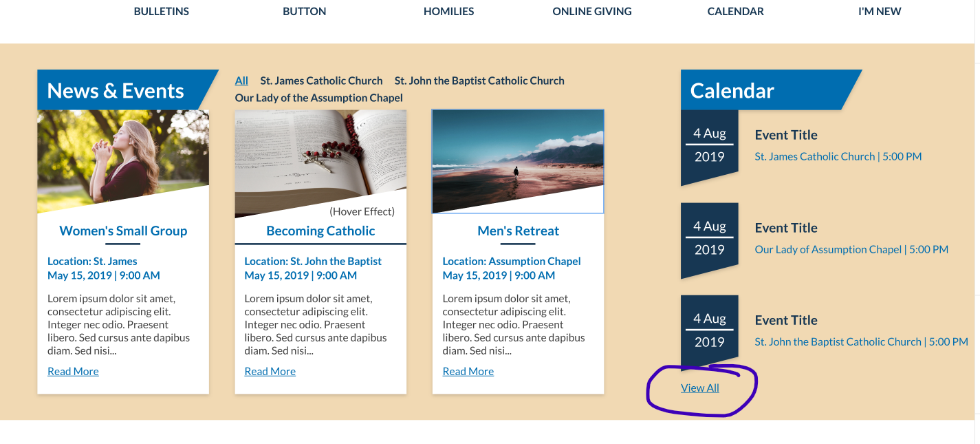Image resolution: width=980 pixels, height=444 pixels.
Task: Read More about Men's Retreat
Action: [468, 371]
